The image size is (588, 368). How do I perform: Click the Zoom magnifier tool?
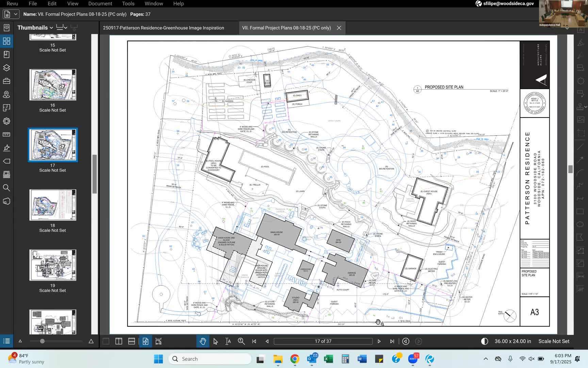tap(241, 341)
